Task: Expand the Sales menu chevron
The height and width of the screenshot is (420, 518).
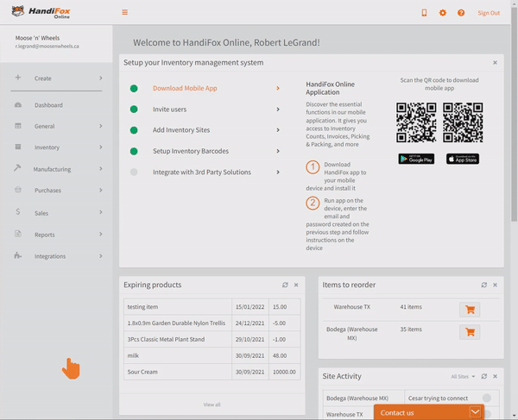Action: coord(101,212)
